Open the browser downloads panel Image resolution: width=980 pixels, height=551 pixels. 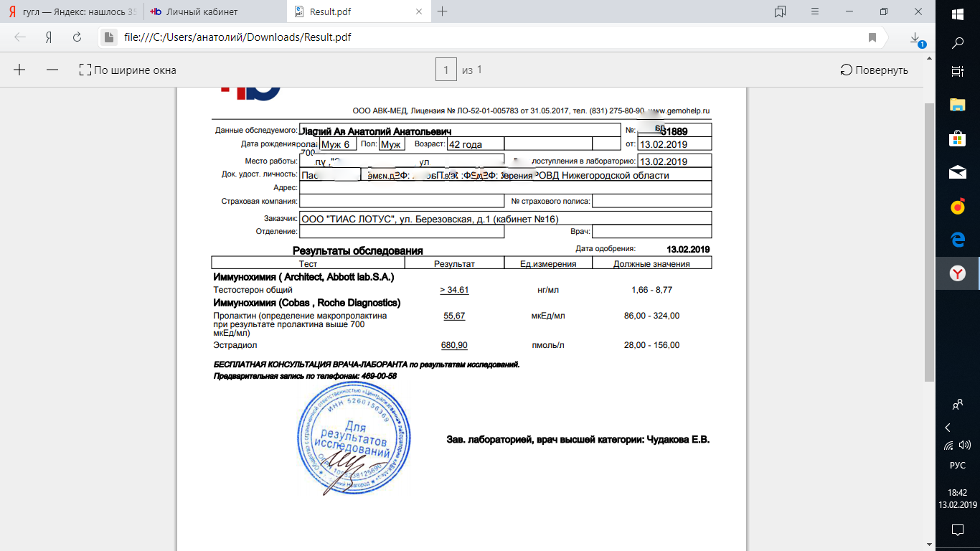(x=915, y=37)
